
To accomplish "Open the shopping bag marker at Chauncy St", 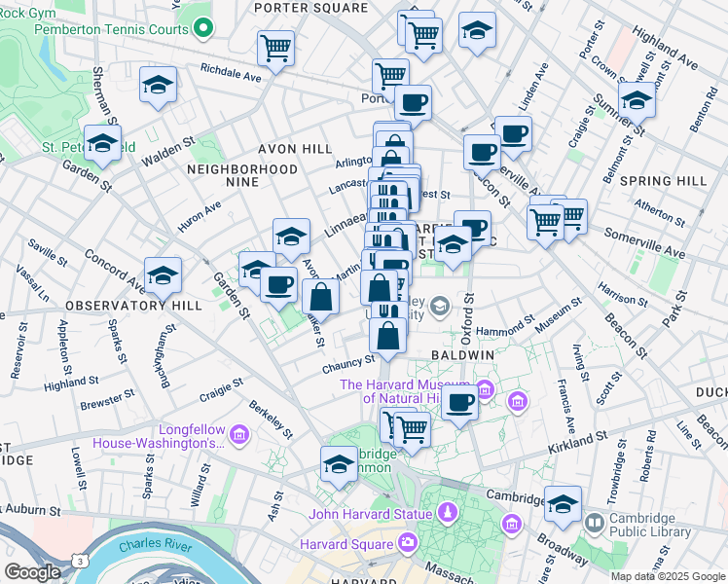I will 387,337.
